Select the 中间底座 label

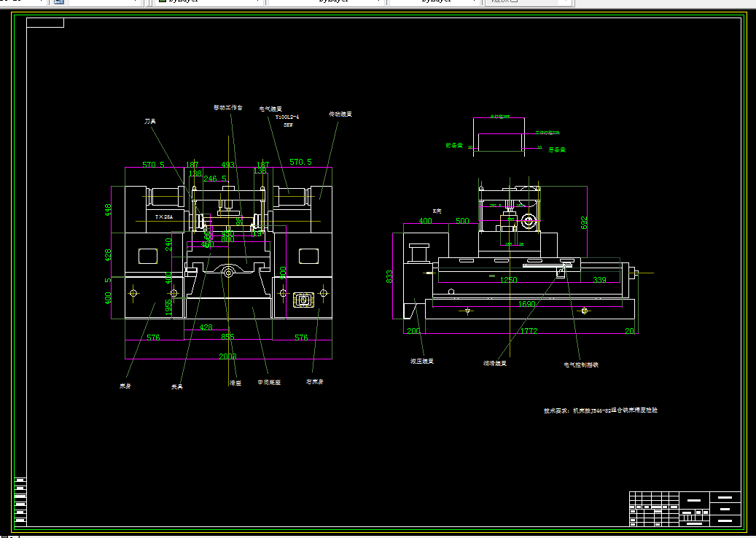click(269, 382)
